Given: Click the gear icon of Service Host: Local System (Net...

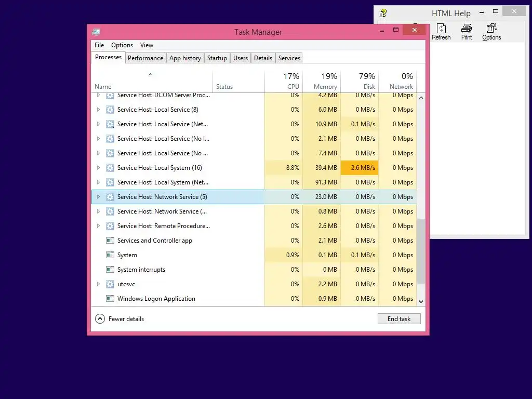Looking at the screenshot, I should pos(110,182).
